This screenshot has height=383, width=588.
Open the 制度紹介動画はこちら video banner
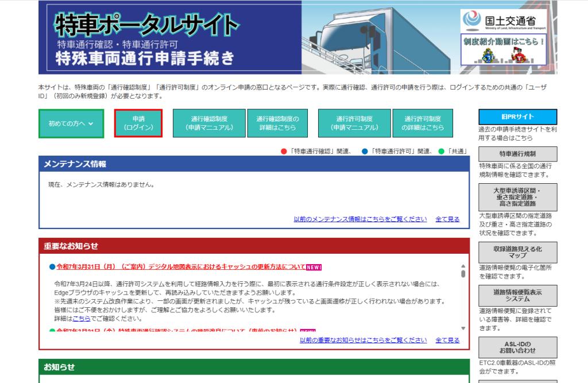(504, 49)
